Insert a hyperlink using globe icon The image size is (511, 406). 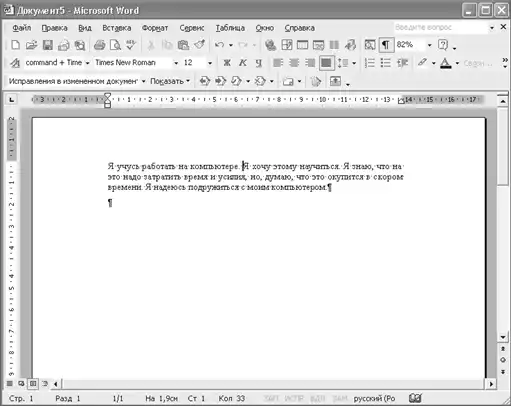coord(270,45)
